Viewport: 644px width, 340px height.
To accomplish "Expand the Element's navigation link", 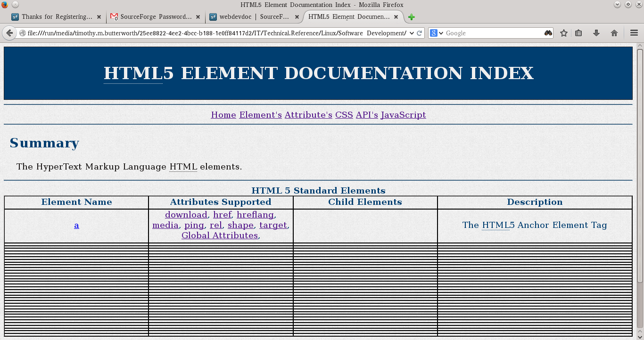I will pyautogui.click(x=260, y=114).
